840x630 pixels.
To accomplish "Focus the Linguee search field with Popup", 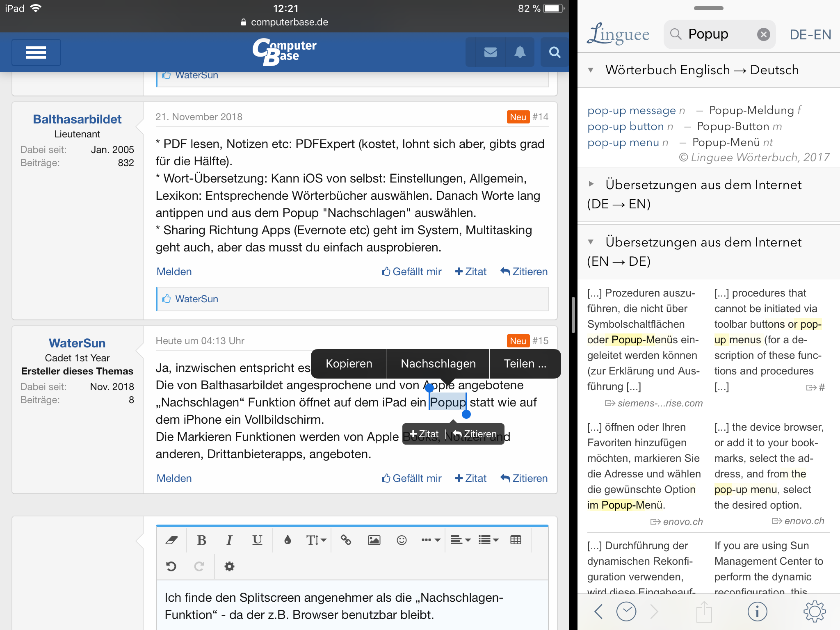I will pos(719,34).
